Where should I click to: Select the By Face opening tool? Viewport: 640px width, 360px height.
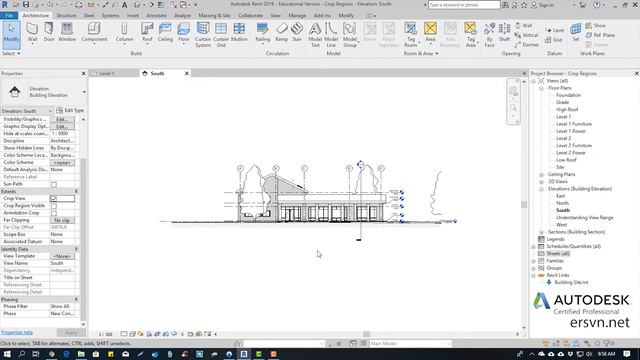click(x=489, y=35)
